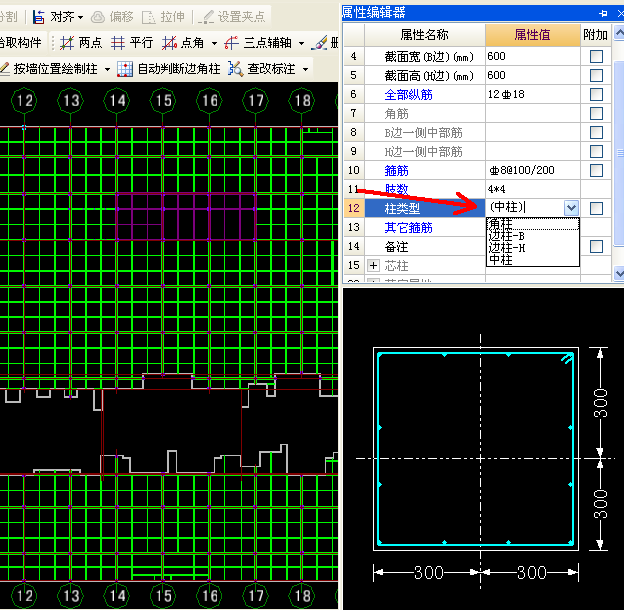Click axis bubble 17 at bottom

coord(255,596)
